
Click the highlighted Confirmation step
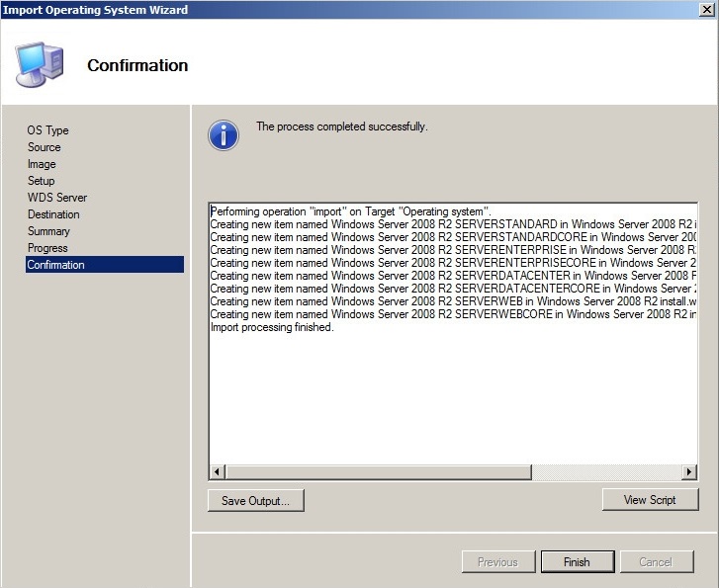pyautogui.click(x=56, y=265)
